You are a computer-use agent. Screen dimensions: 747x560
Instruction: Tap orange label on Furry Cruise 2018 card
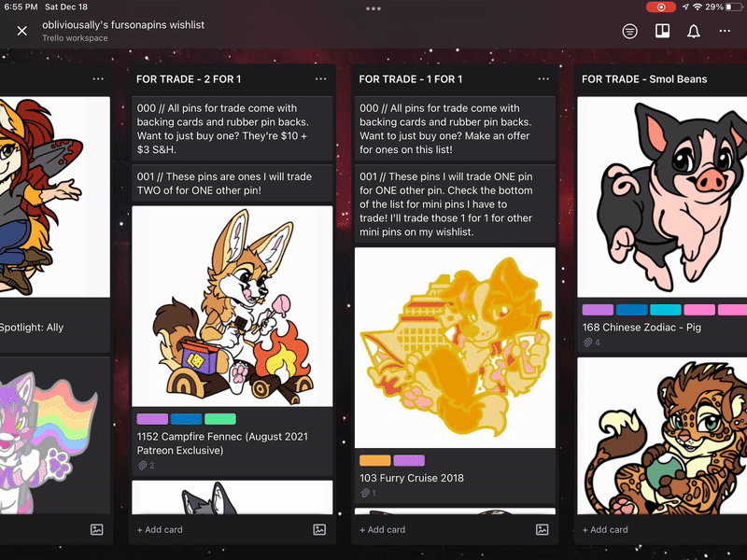tap(374, 460)
